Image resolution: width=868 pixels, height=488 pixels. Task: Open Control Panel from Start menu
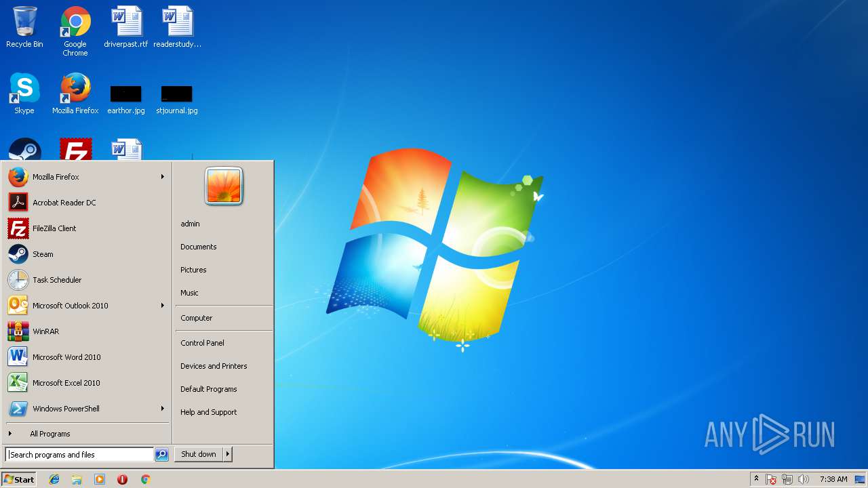point(224,343)
